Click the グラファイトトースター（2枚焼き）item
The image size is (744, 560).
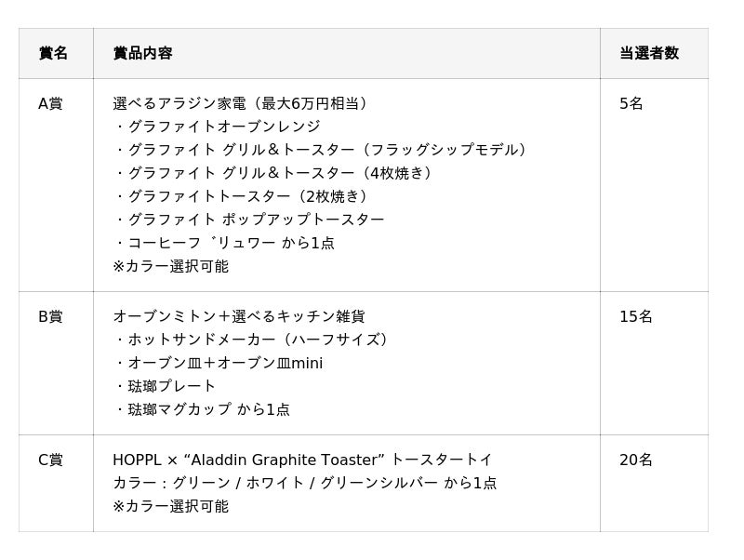pos(243,196)
